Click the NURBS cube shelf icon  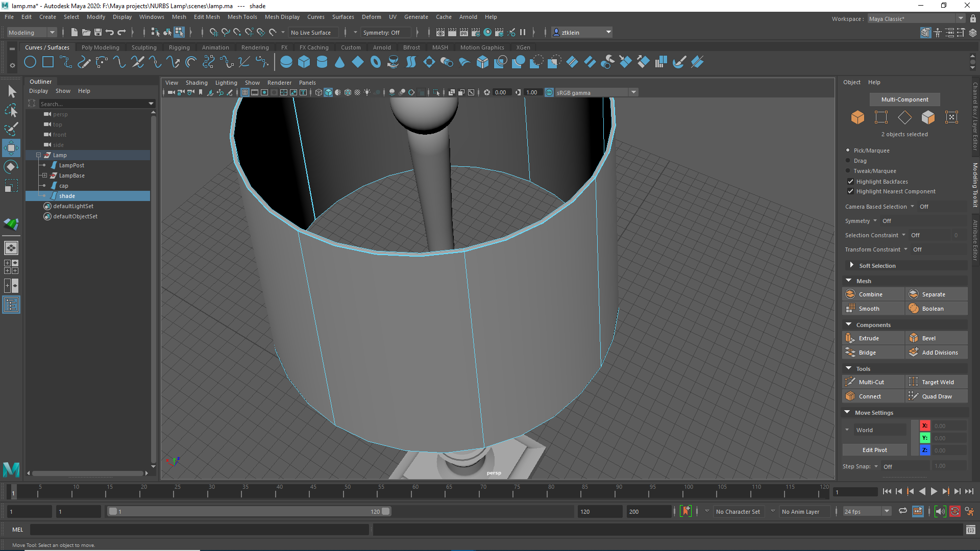coord(304,62)
